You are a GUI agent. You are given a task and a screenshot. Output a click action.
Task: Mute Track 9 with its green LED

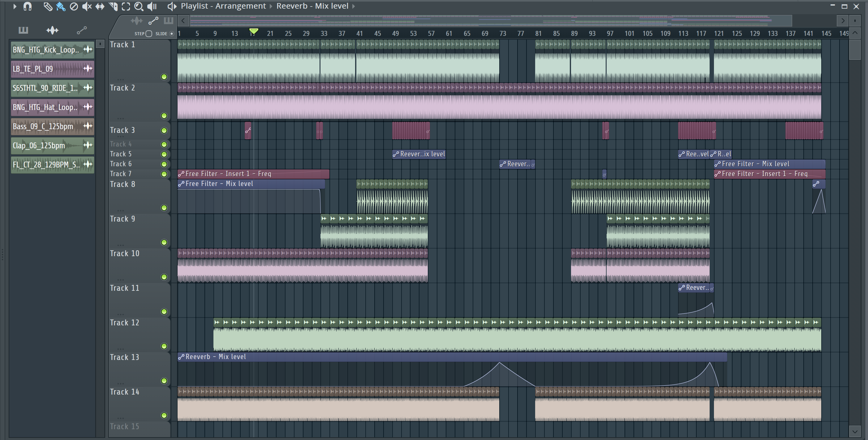coord(164,242)
